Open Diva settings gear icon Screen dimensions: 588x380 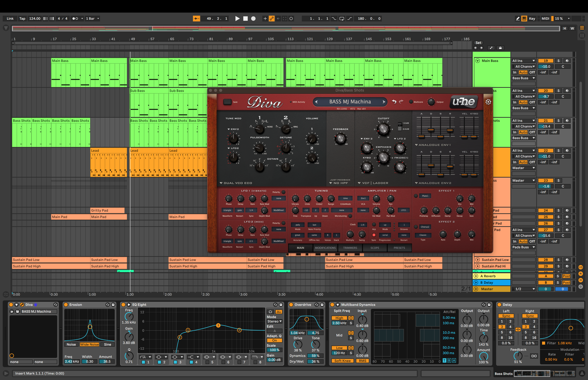coord(488,102)
